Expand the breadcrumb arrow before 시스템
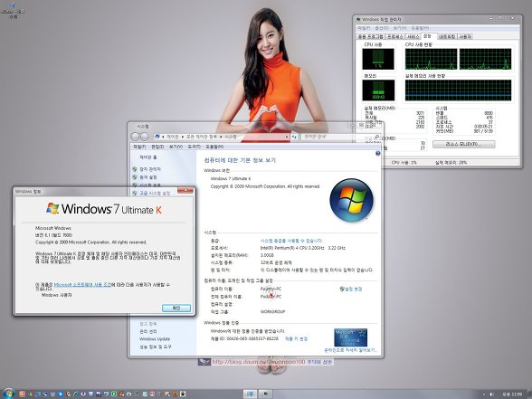This screenshot has height=399, width=532. (x=221, y=137)
